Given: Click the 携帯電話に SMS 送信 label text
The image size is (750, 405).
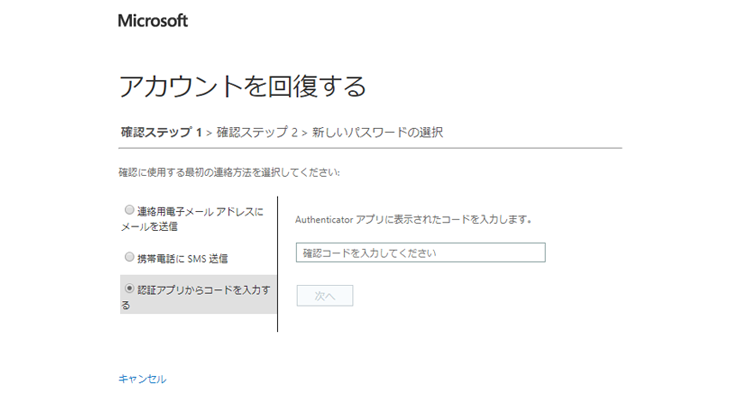Looking at the screenshot, I should coord(182,258).
